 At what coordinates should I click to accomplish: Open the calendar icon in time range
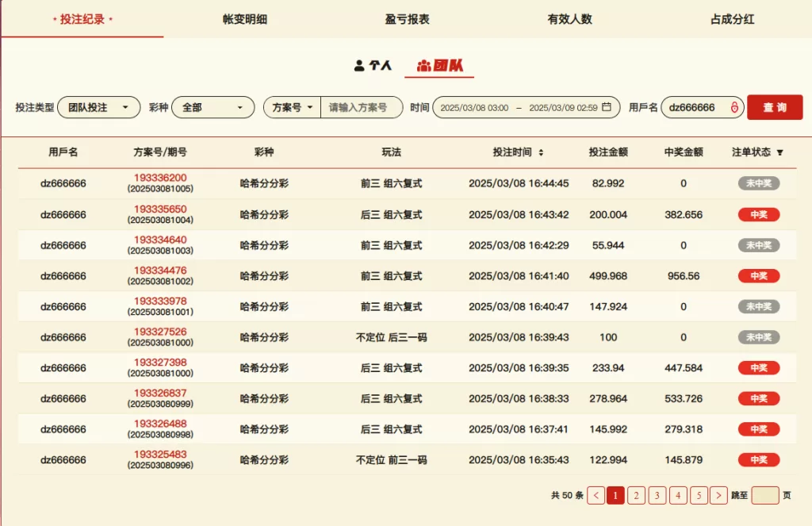coord(607,107)
